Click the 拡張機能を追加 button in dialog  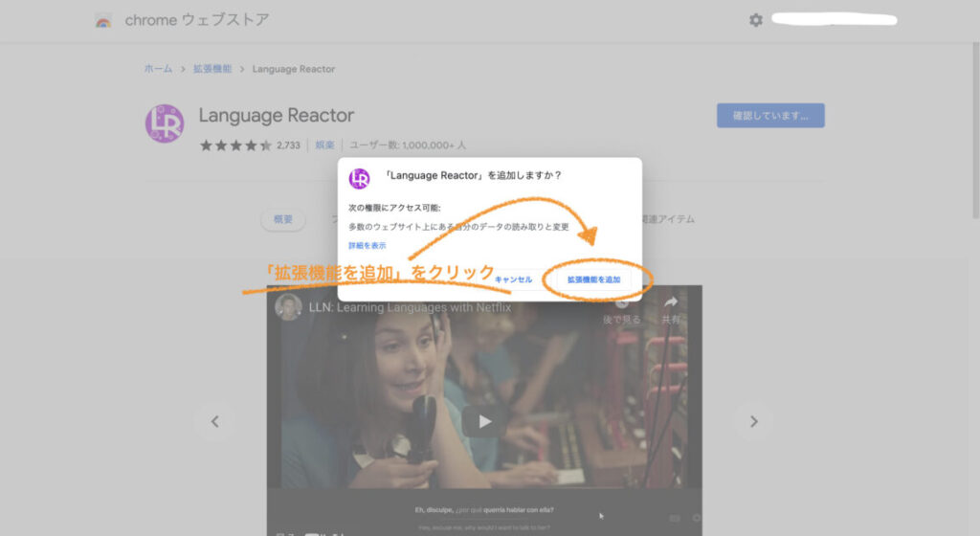[593, 279]
